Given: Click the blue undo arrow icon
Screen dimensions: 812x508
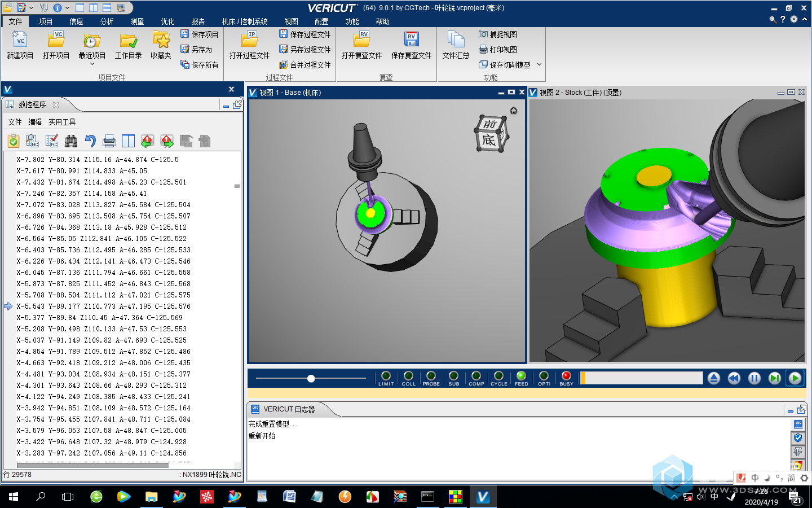Looking at the screenshot, I should 90,141.
